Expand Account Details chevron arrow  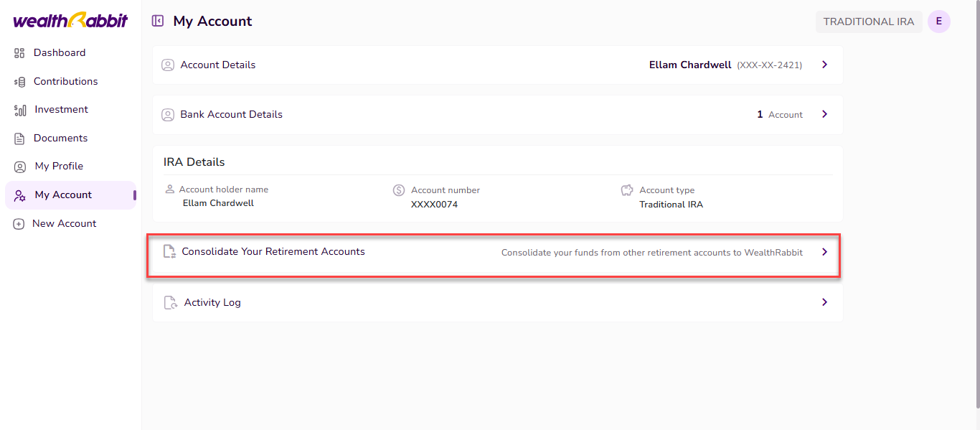click(824, 65)
